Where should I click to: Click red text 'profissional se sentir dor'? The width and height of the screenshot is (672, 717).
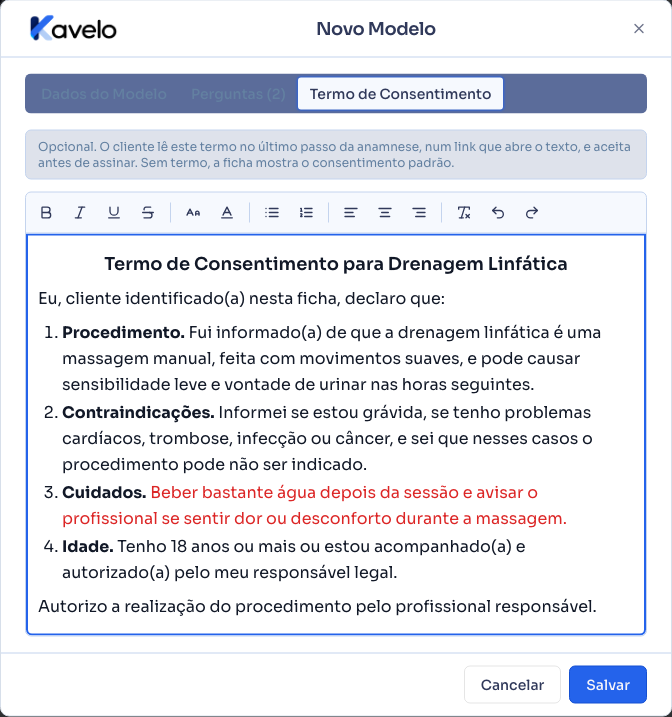pyautogui.click(x=162, y=519)
